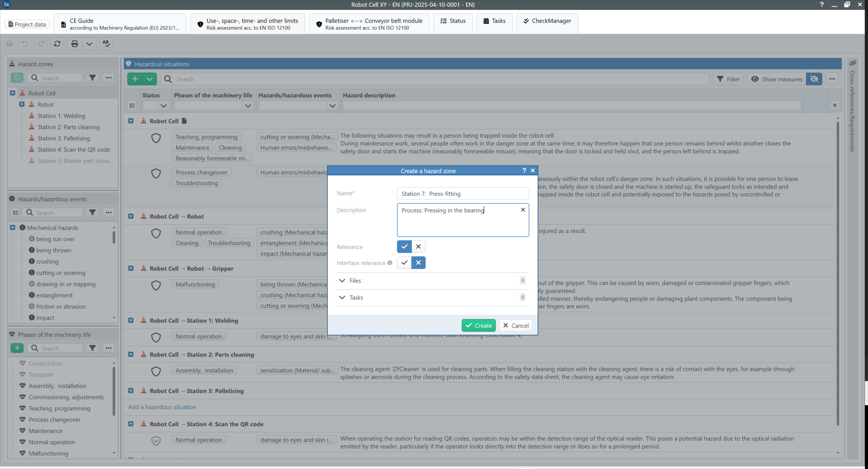Click the Redo arrow icon
868x469 pixels.
pyautogui.click(x=41, y=44)
